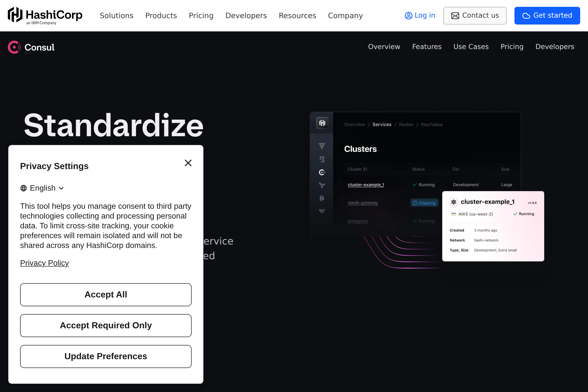Click Services breadcrumb in the dashboard preview
The width and height of the screenshot is (588, 392).
coord(382,124)
